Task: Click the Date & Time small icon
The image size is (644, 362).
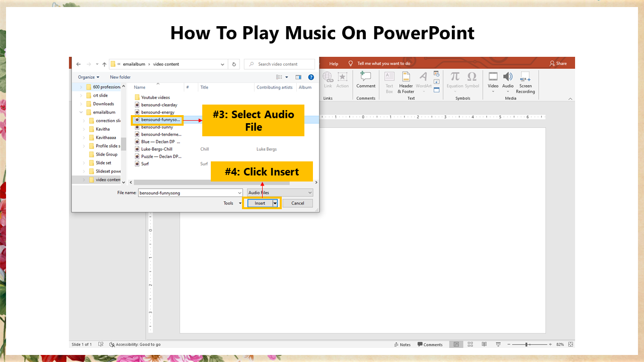Action: [x=436, y=74]
